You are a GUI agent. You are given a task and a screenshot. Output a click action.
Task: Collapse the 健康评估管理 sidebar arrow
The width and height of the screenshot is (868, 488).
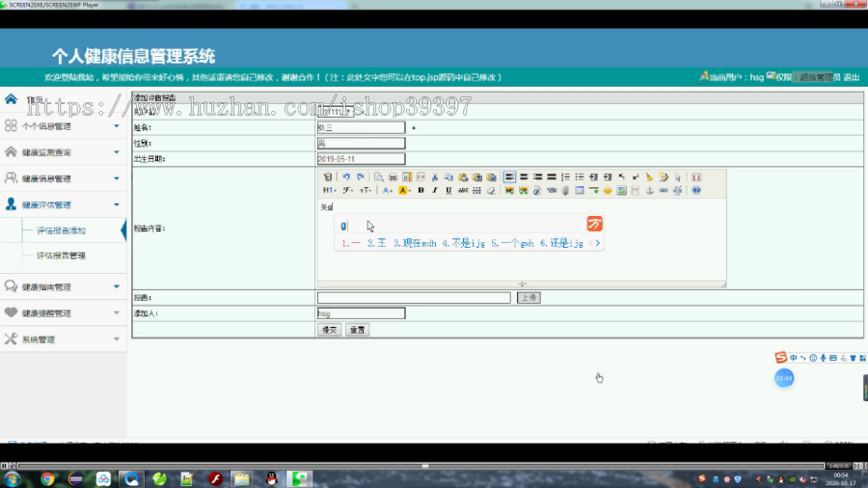coord(117,204)
